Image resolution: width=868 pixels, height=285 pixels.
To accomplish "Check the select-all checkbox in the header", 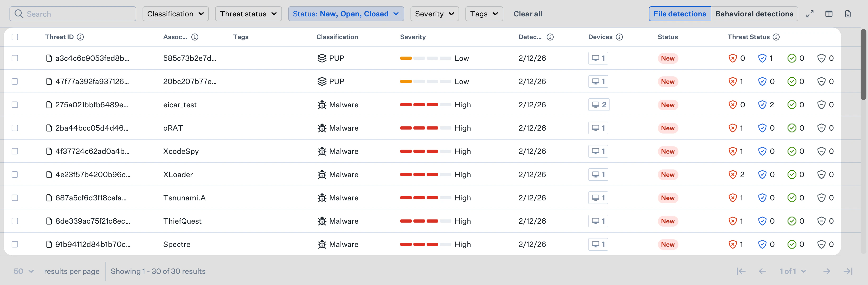I will tap(15, 37).
